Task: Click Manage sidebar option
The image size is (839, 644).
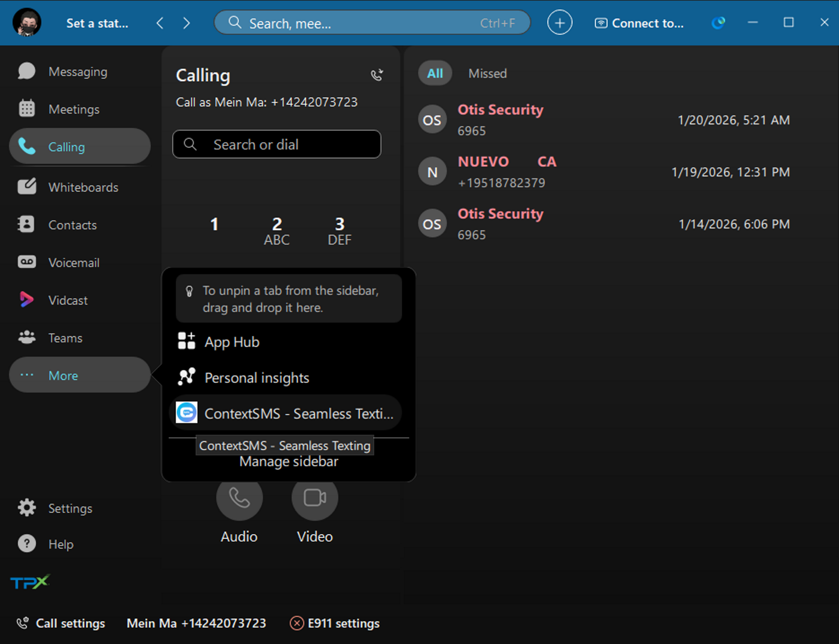Action: point(289,462)
